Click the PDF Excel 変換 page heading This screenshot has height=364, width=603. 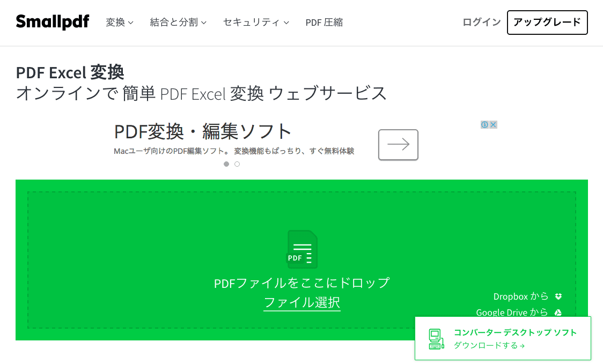pyautogui.click(x=70, y=73)
